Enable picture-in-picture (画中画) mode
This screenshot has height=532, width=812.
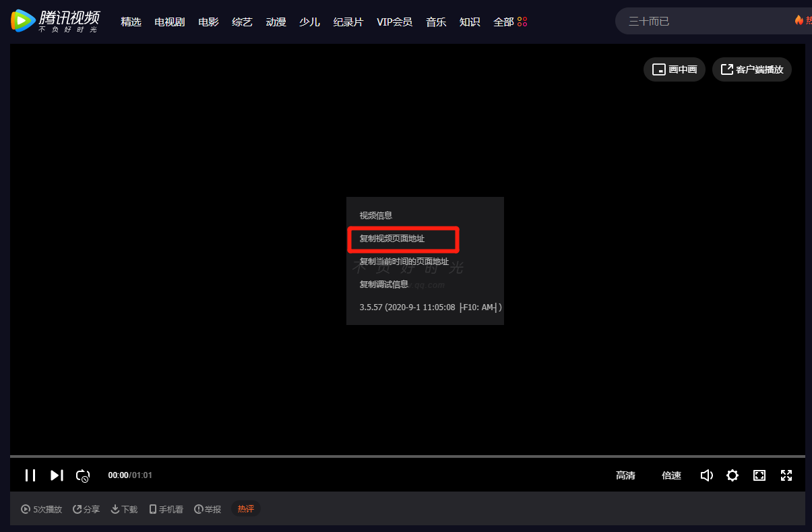tap(675, 69)
